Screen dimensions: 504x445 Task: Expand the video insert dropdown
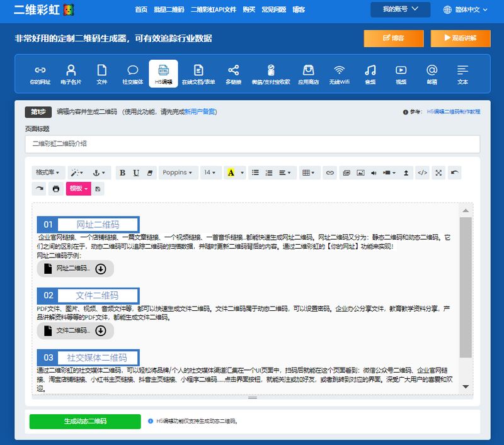click(x=389, y=172)
